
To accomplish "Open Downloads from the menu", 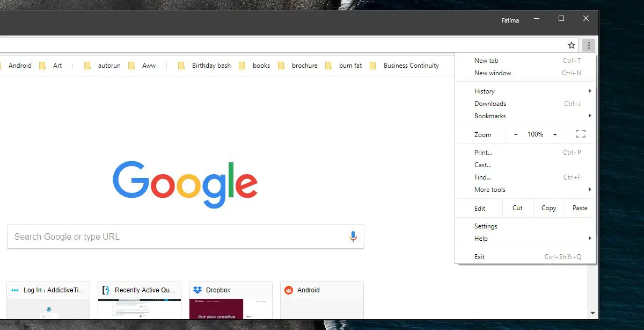I will tap(525, 104).
